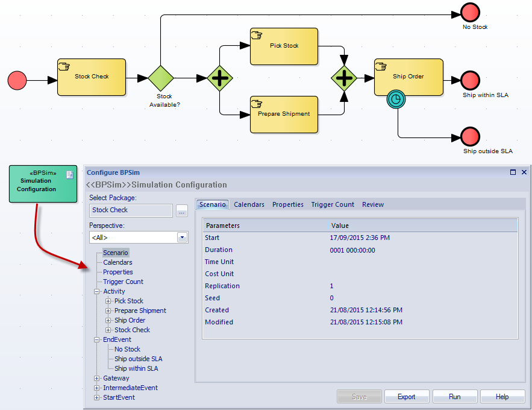Collapse the Activity tree node
532x410 pixels.
pos(97,291)
